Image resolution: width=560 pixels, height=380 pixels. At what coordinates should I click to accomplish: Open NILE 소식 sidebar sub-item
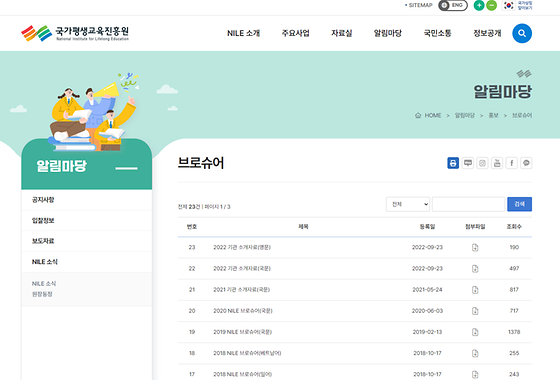coord(44,284)
